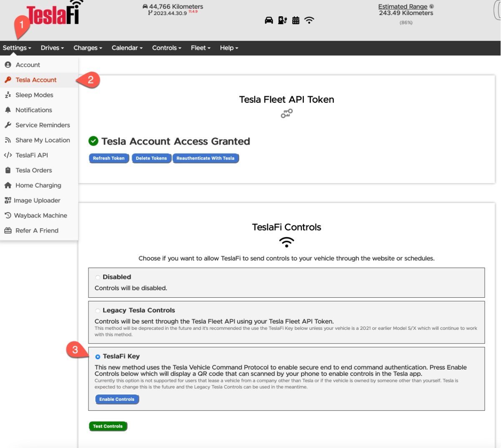The image size is (501, 448).
Task: Select the Legacy Tesla Controls radio option
Action: point(98,311)
